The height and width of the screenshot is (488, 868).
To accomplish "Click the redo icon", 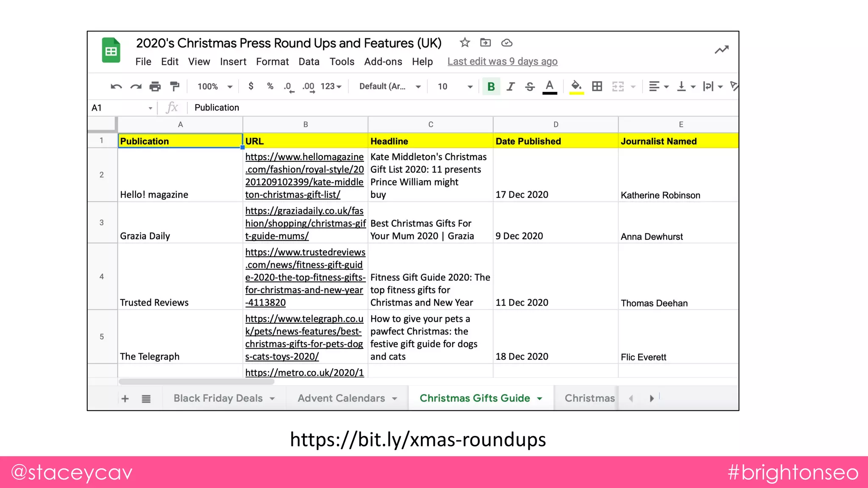I will click(x=136, y=86).
